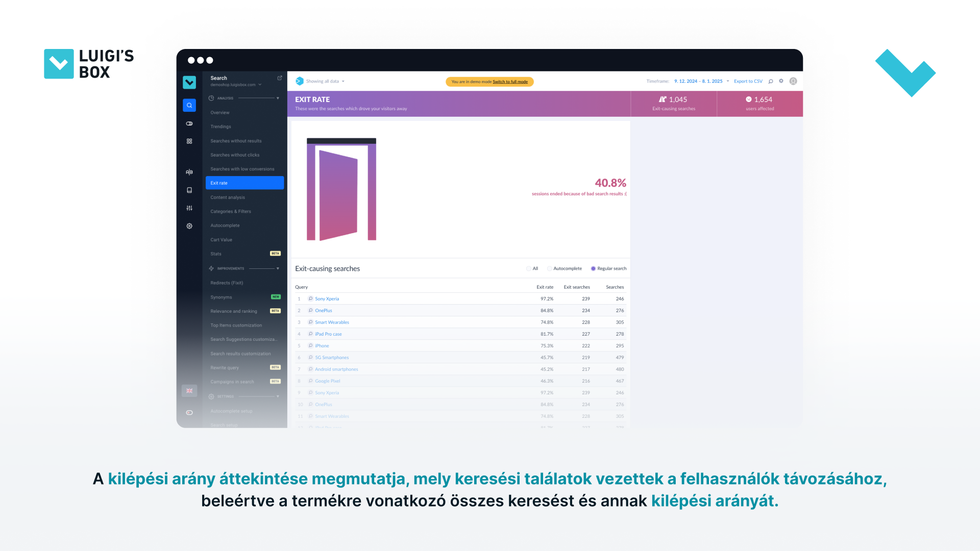Click the Luigi's Box chevron logo in sidebar
The image size is (980, 551).
pyautogui.click(x=189, y=82)
